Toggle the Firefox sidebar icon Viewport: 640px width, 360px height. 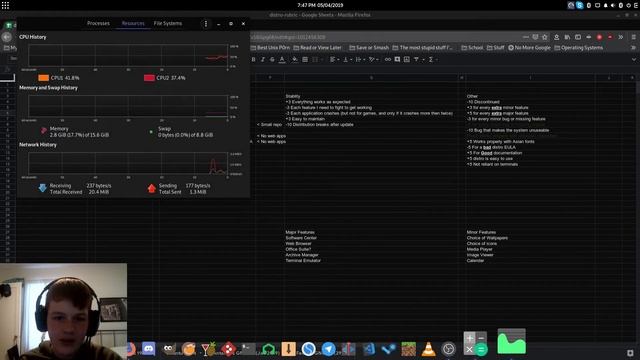coord(578,37)
